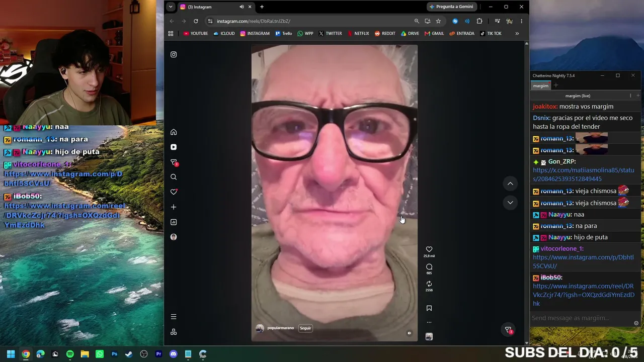Open ICLOUD bookmark
The height and width of the screenshot is (362, 644).
[224, 34]
